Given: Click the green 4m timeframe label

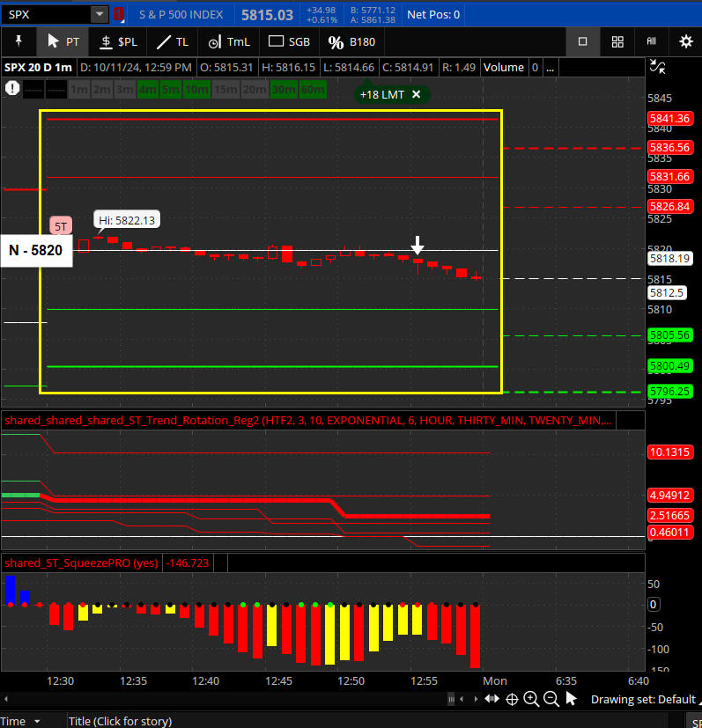Looking at the screenshot, I should 148,90.
